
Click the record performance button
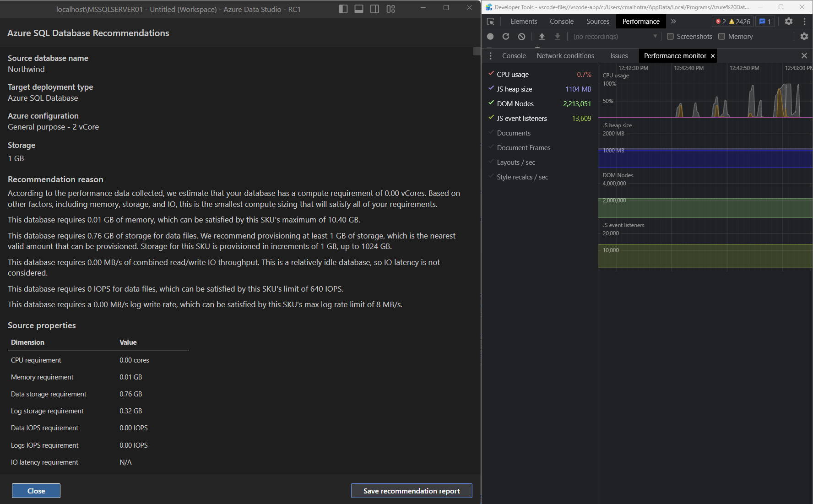[490, 37]
